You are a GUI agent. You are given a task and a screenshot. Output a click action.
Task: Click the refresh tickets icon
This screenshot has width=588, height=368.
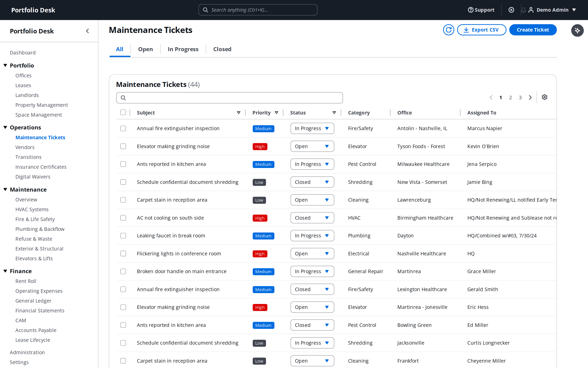[448, 30]
